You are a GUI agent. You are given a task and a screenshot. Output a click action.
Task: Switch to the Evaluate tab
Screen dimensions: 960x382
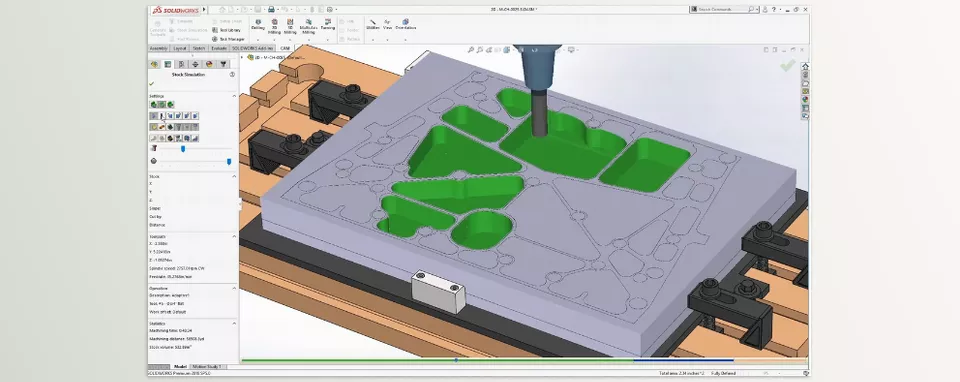219,48
